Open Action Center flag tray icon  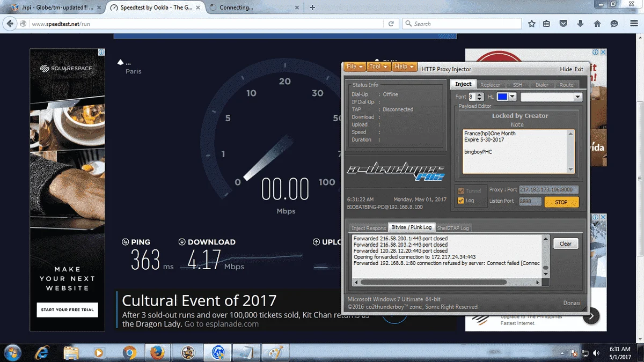574,353
